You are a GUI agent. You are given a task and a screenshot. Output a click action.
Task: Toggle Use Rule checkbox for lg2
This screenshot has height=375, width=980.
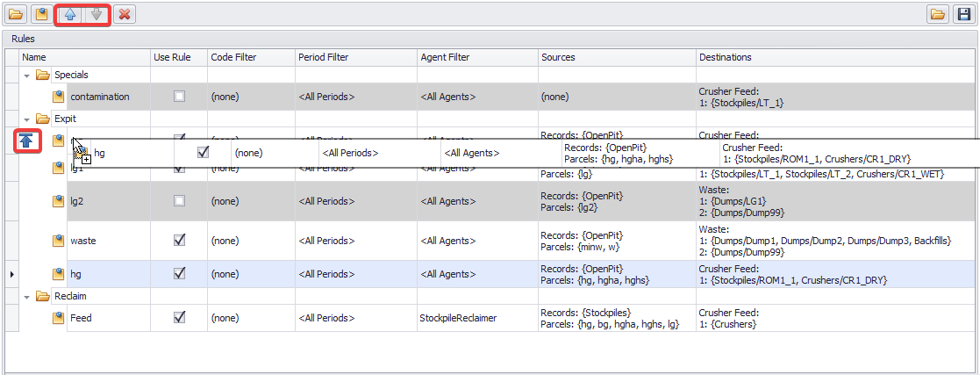[179, 201]
